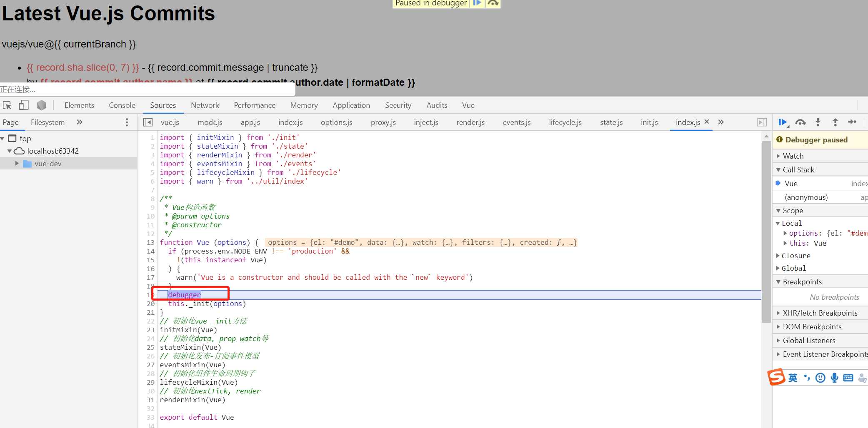Viewport: 868px width, 428px height.
Task: Click the code editor vertical scrollbar
Action: tap(766, 232)
